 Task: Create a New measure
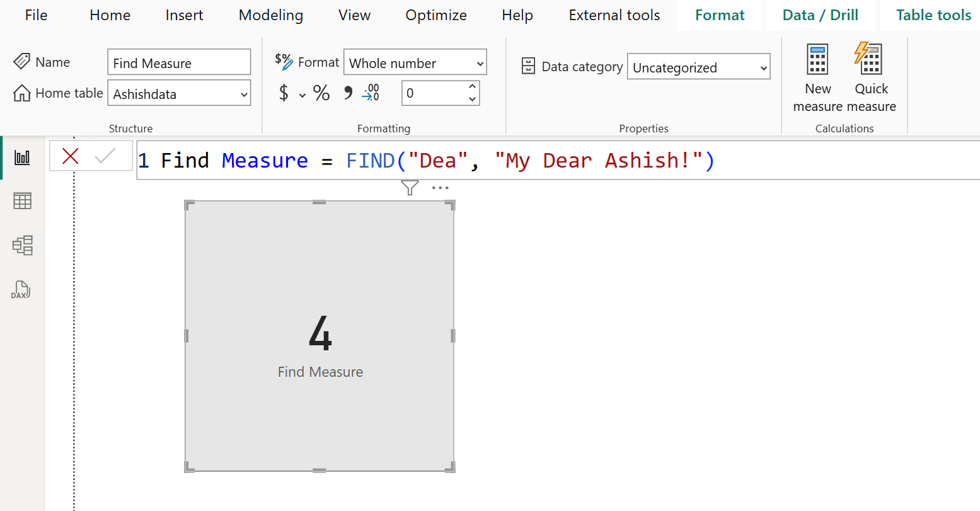tap(817, 76)
